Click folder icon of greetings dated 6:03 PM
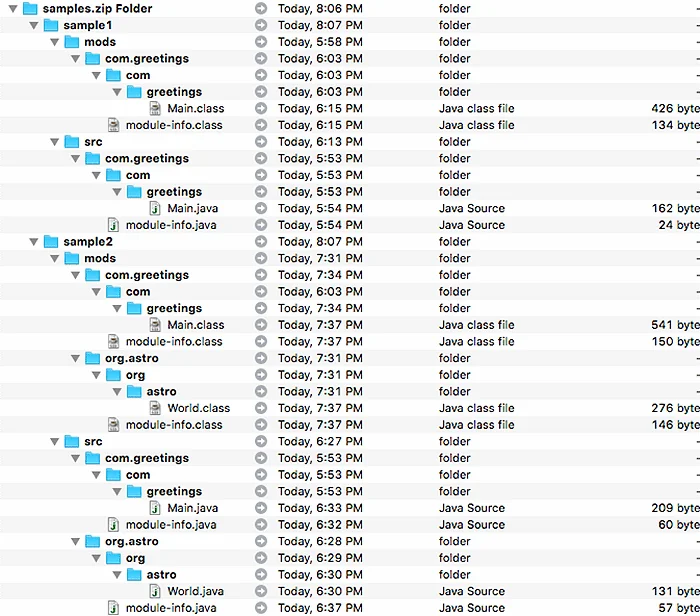 (x=134, y=92)
